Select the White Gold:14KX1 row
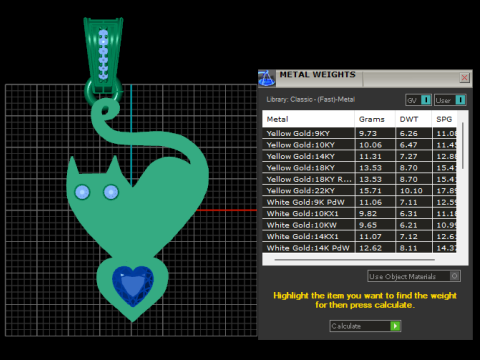This screenshot has height=360, width=480. (x=360, y=236)
